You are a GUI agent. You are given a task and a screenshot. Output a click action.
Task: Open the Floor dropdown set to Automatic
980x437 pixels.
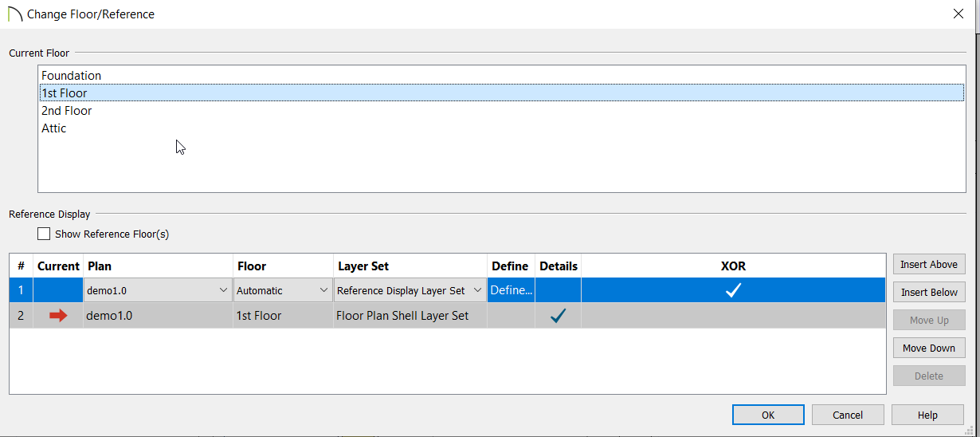tap(283, 290)
